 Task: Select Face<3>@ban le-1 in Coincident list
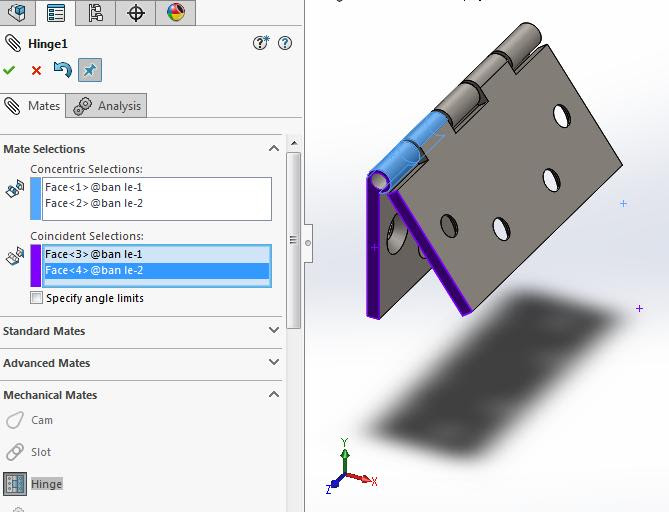tap(157, 254)
